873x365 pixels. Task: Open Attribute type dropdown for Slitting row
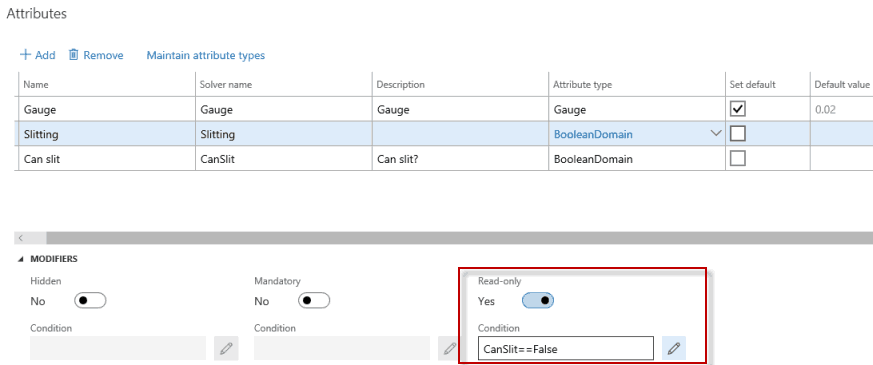pyautogui.click(x=715, y=134)
